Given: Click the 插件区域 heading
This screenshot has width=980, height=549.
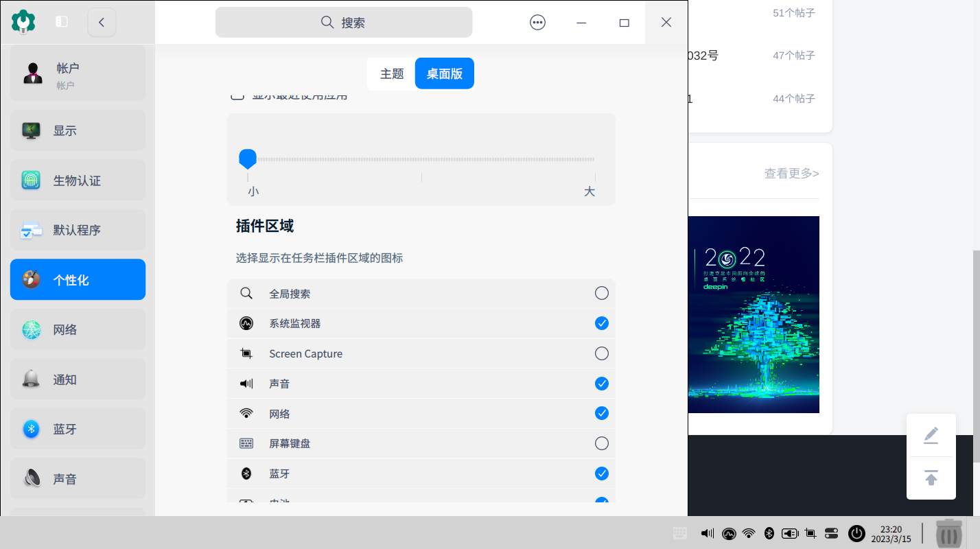Looking at the screenshot, I should pyautogui.click(x=265, y=226).
